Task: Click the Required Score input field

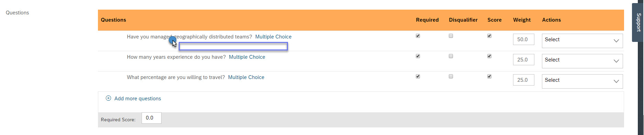Action: [x=151, y=118]
